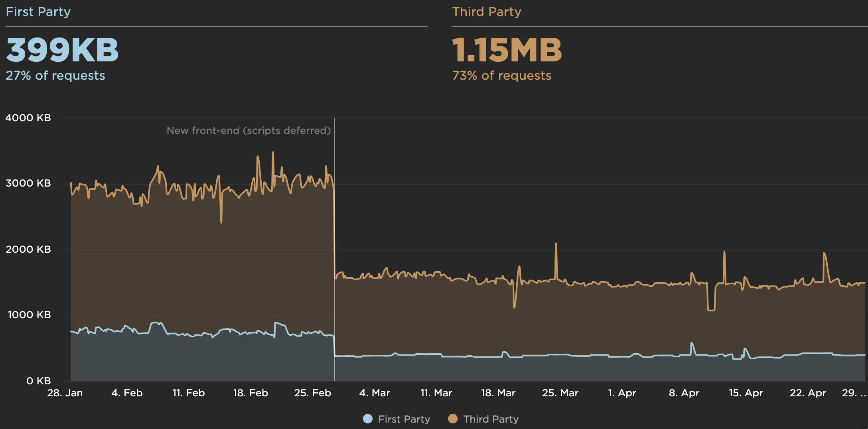Viewport: 868px width, 429px height.
Task: Click the blue First Party legend dot
Action: pyautogui.click(x=368, y=419)
